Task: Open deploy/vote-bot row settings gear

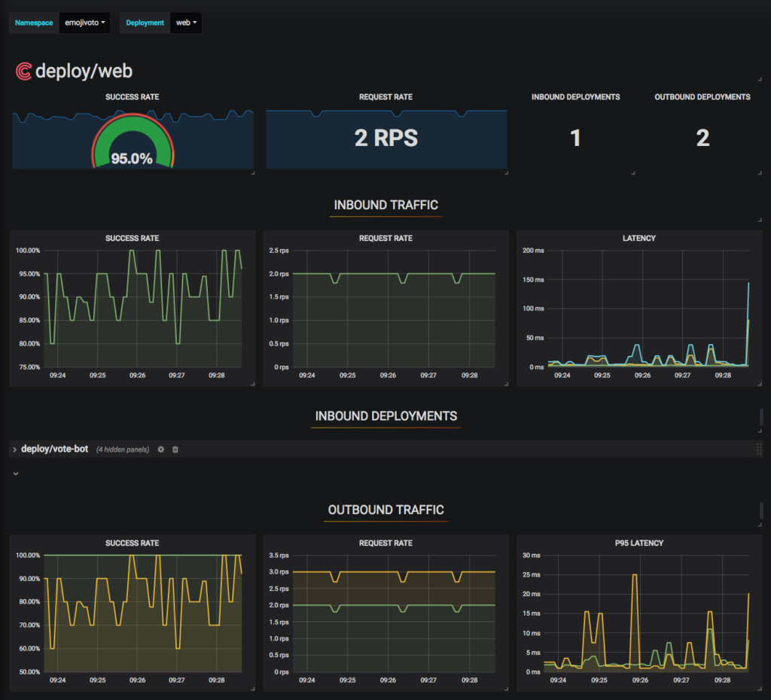Action: click(161, 449)
